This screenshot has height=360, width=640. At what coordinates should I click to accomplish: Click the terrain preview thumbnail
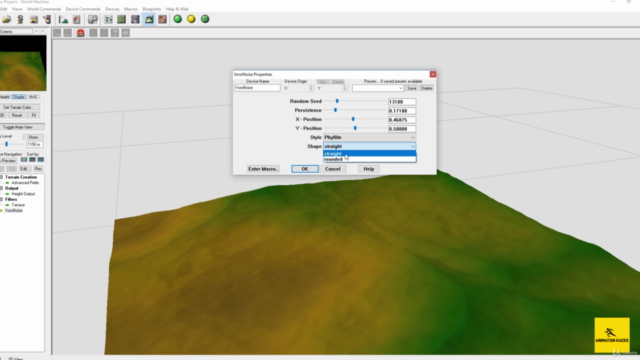[23, 63]
